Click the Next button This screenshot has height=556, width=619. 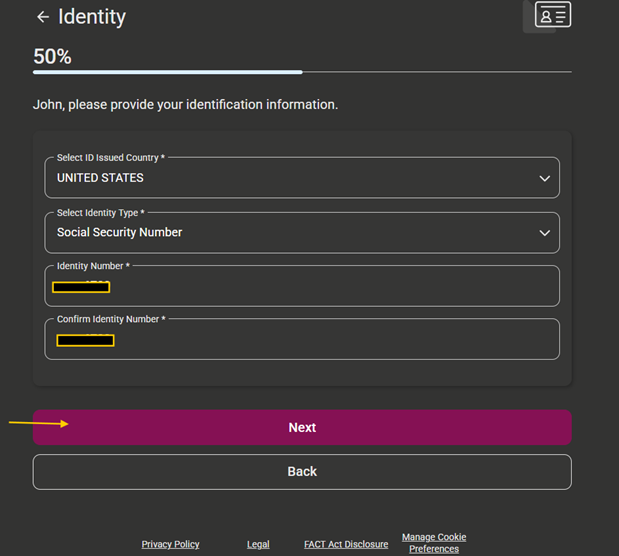[302, 427]
